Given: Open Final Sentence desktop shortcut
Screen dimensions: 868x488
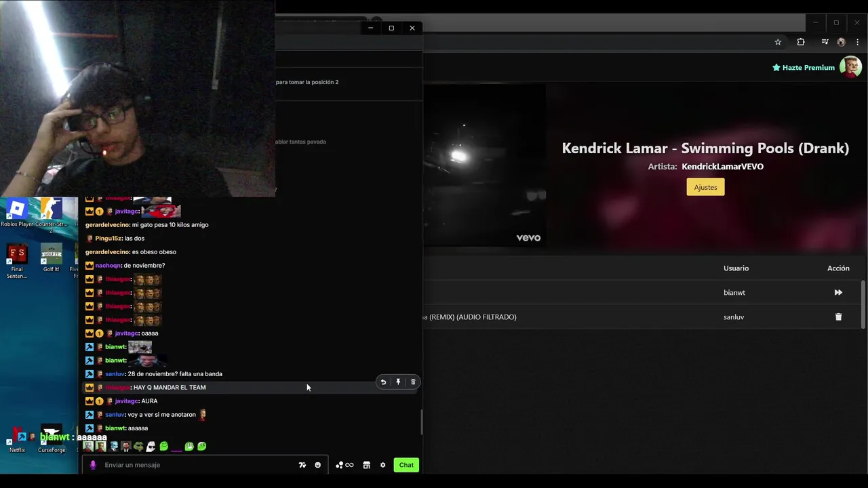Looking at the screenshot, I should [x=17, y=262].
